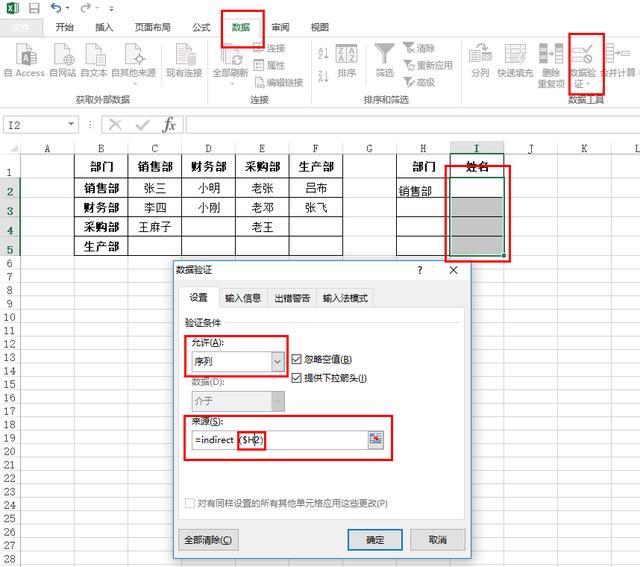Viewport: 640px width, 567px height.
Task: Toggle the 提供下拉箭头 checkbox
Action: click(x=297, y=378)
